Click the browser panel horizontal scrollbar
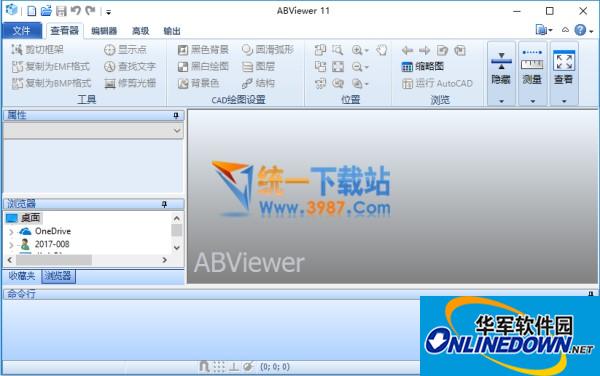The height and width of the screenshot is (376, 600). coord(87,260)
